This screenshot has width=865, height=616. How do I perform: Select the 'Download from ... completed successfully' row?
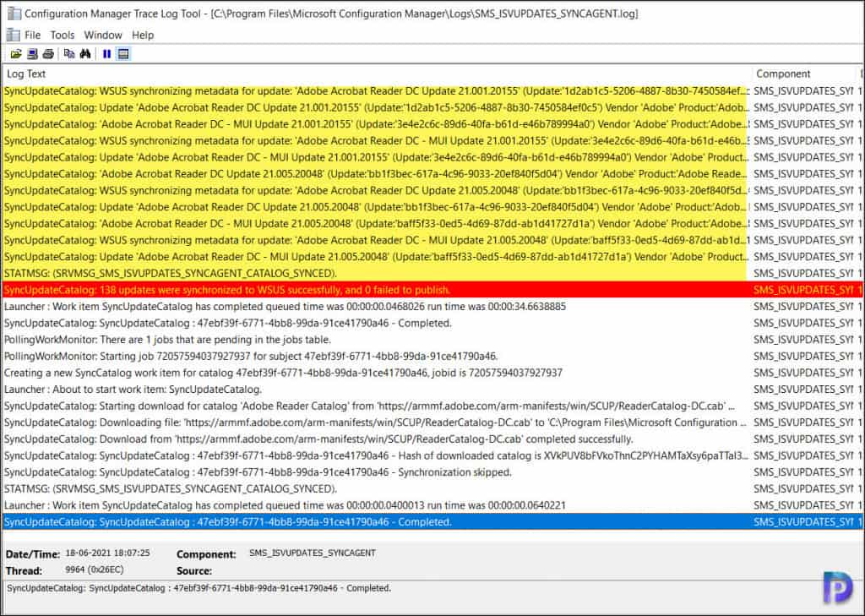(432, 439)
